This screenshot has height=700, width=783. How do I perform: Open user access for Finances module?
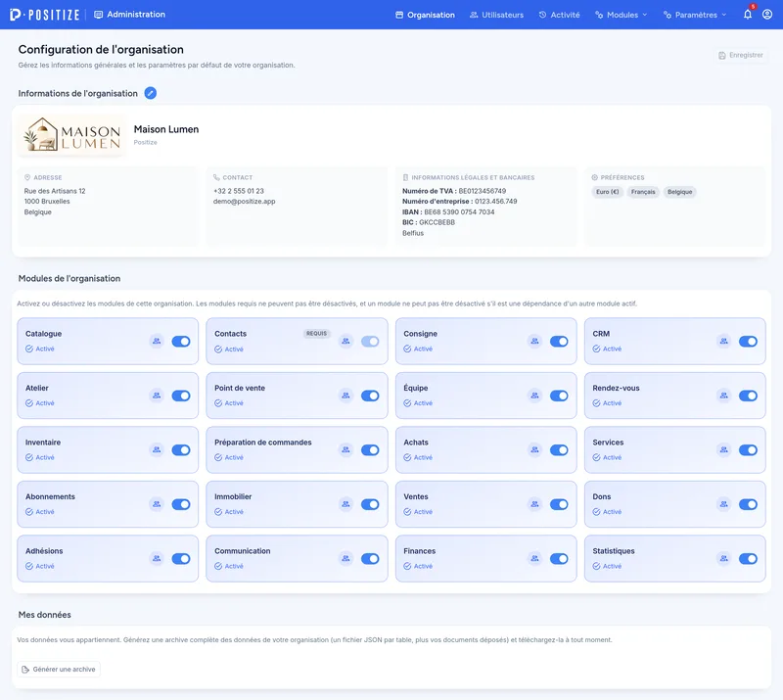coord(534,559)
